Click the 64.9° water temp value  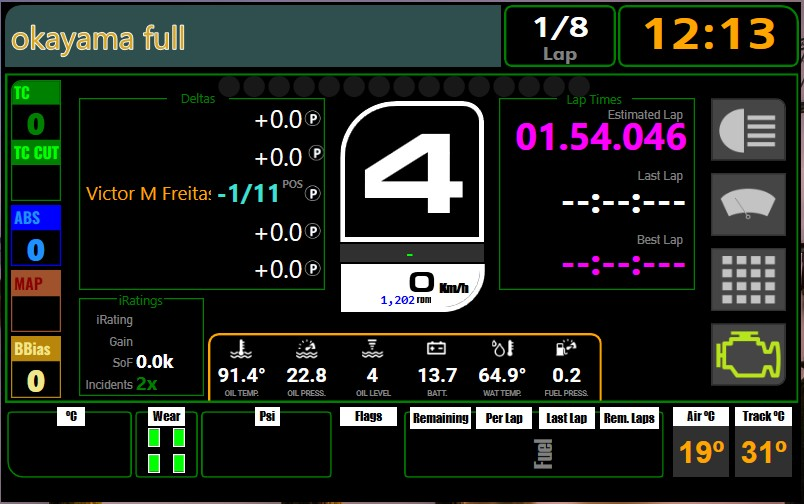coord(502,375)
